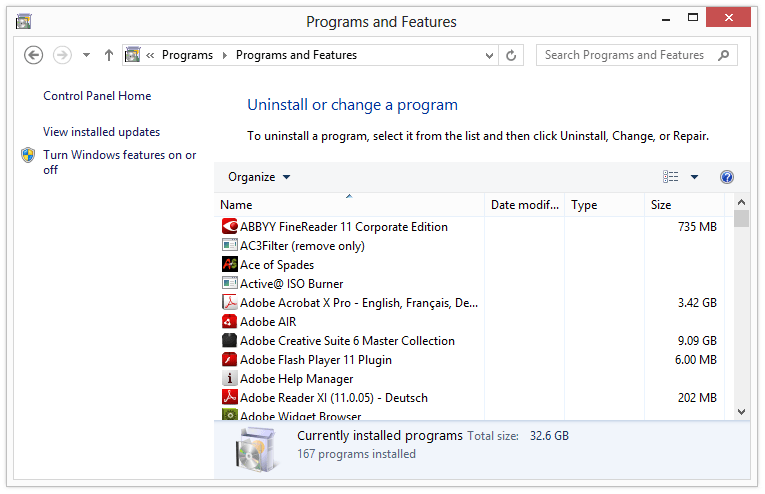Click the Adobe Help Manager icon

click(229, 378)
